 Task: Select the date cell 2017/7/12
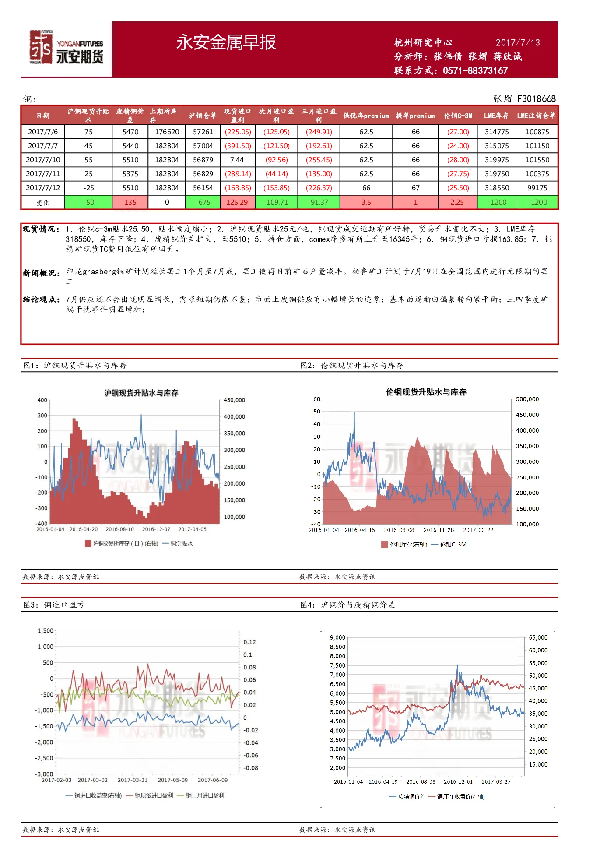pos(43,188)
